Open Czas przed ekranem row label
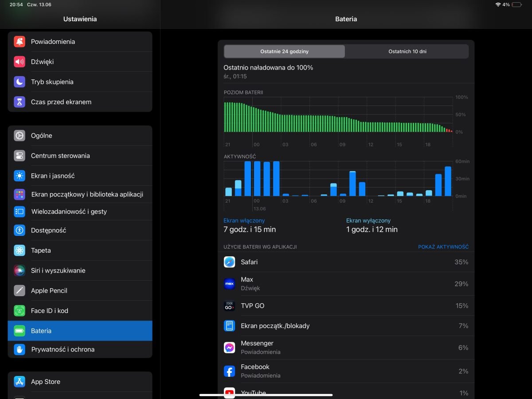Screen dimensions: 532x399 click(x=61, y=102)
